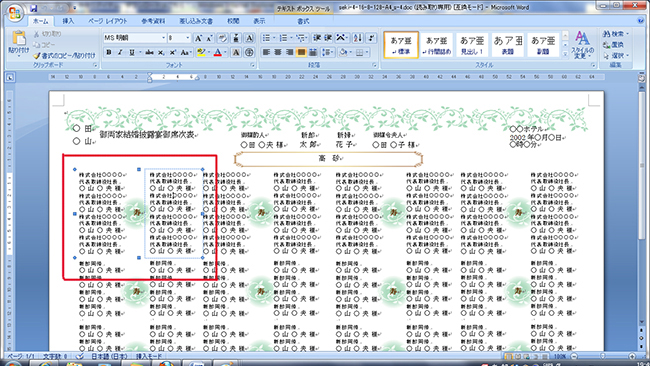
Task: Expand styles gallery more arrow
Action: pyautogui.click(x=565, y=54)
